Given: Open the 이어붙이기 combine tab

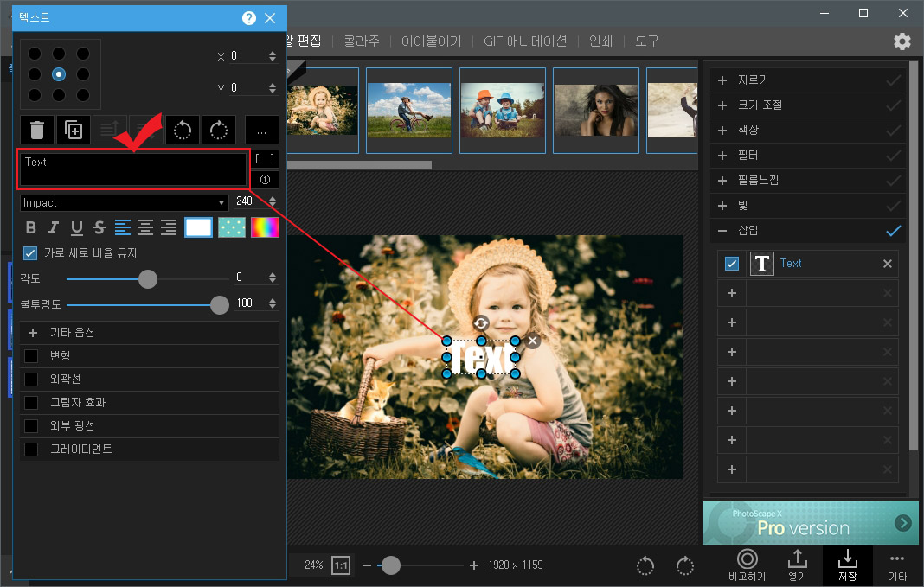Looking at the screenshot, I should 432,41.
